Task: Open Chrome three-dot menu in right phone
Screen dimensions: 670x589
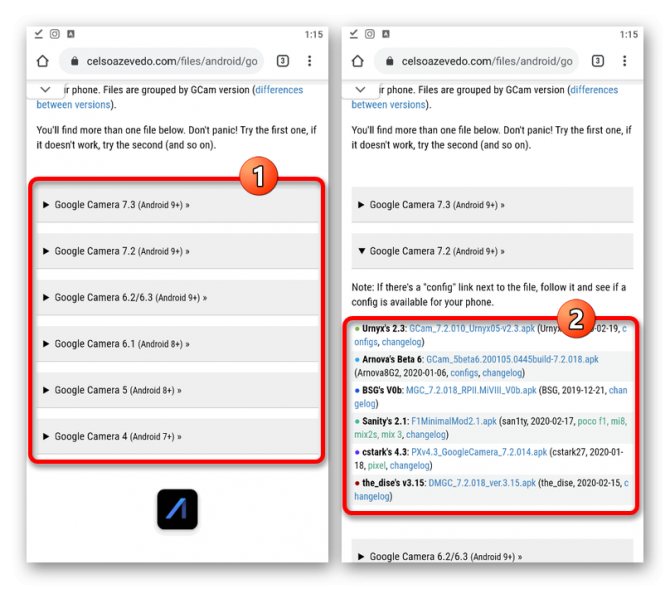Action: tap(624, 61)
